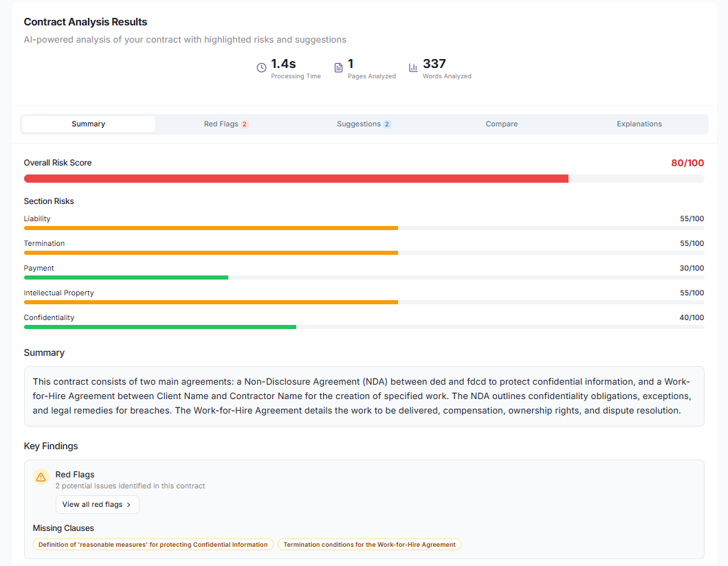Switch to the Compare tab
The width and height of the screenshot is (728, 566).
click(502, 124)
